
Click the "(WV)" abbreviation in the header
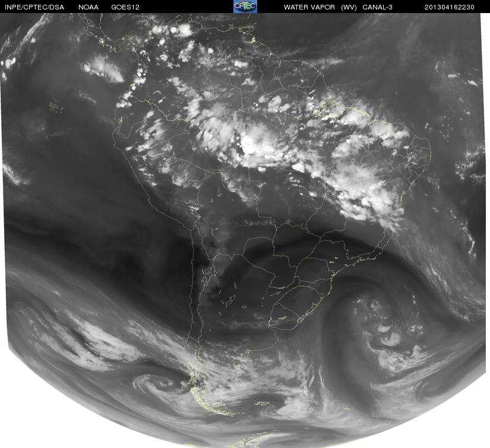pos(349,7)
